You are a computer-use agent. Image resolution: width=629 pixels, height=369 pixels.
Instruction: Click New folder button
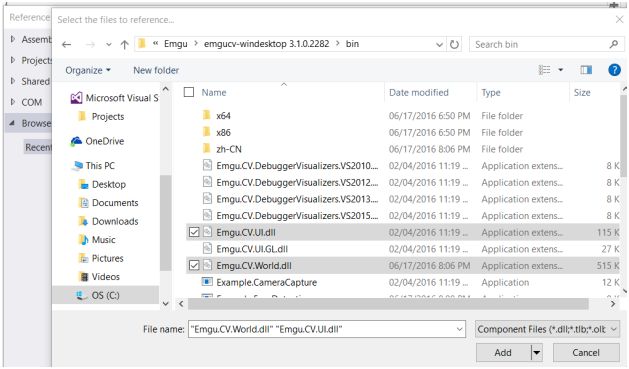click(x=156, y=70)
